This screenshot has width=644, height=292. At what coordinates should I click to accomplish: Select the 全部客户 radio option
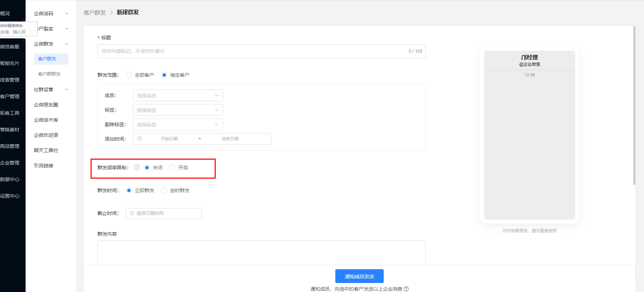[129, 75]
